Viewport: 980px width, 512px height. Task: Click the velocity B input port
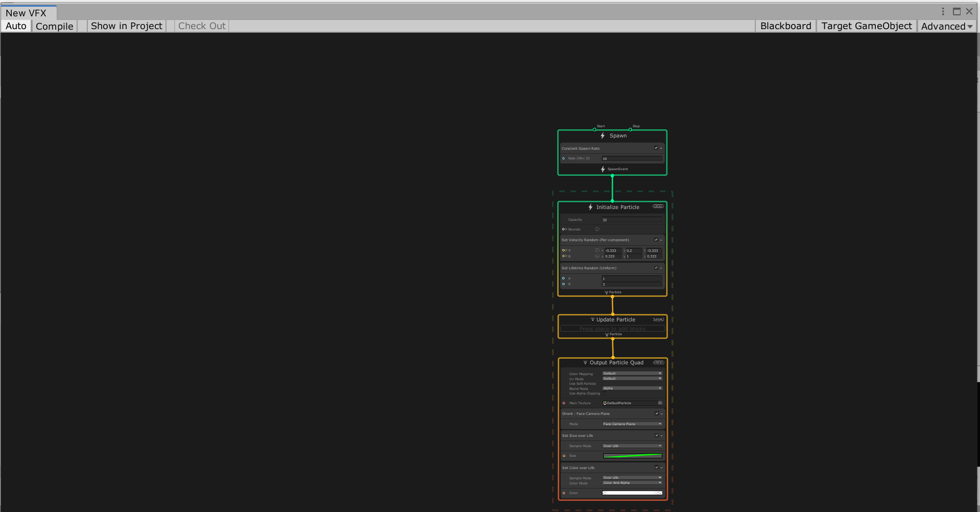(x=563, y=256)
